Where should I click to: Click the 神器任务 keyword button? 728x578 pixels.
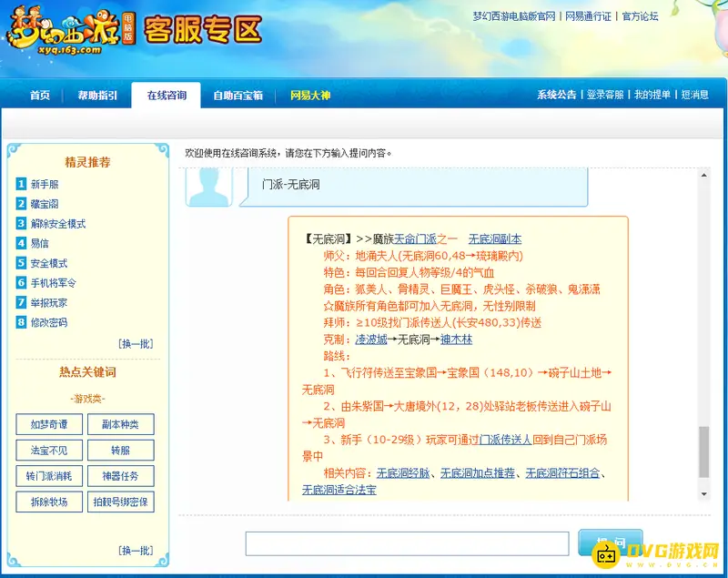(x=121, y=476)
